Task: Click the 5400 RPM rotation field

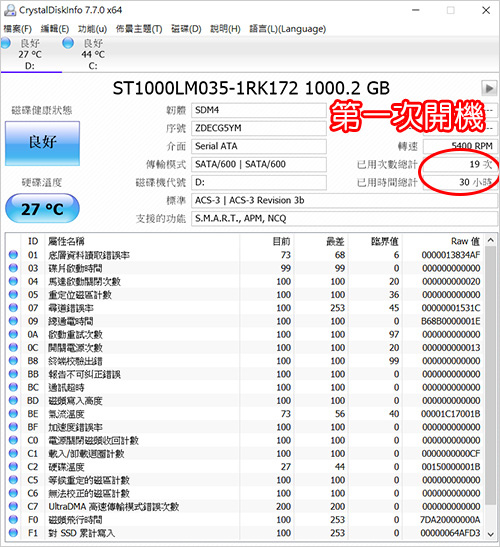Action: click(x=460, y=146)
